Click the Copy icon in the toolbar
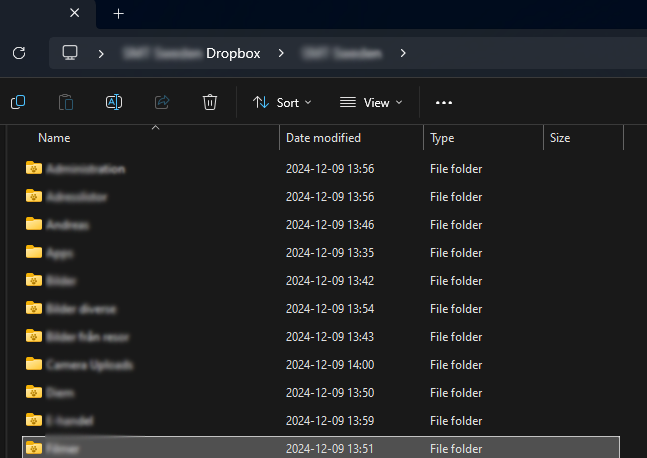Screen dimensions: 647x458 pos(18,102)
